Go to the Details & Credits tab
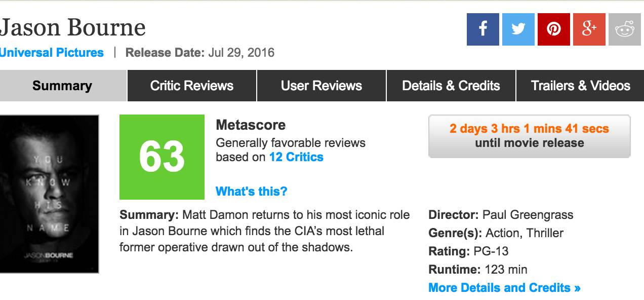 (x=451, y=86)
